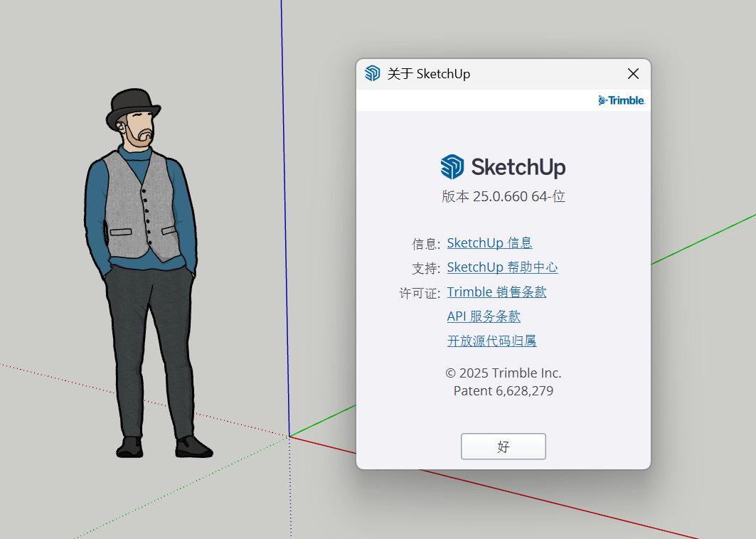The height and width of the screenshot is (539, 756).
Task: Click the 许可证: label
Action: coord(420,293)
